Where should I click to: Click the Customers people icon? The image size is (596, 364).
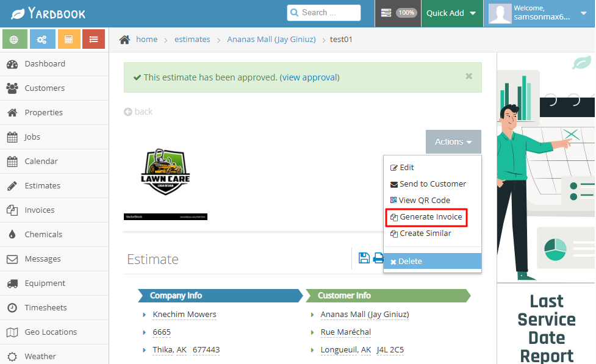click(12, 88)
